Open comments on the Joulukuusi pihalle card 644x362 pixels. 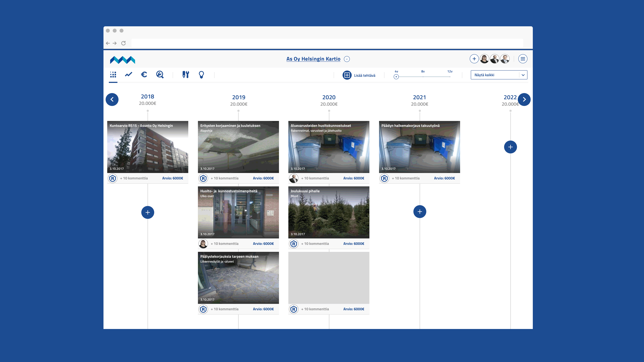(x=315, y=244)
